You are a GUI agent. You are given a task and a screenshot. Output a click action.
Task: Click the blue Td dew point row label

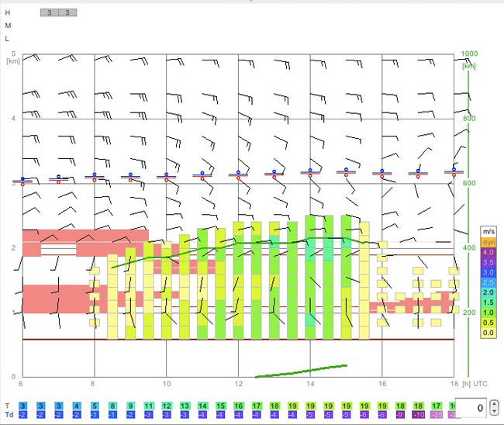[x=9, y=414]
